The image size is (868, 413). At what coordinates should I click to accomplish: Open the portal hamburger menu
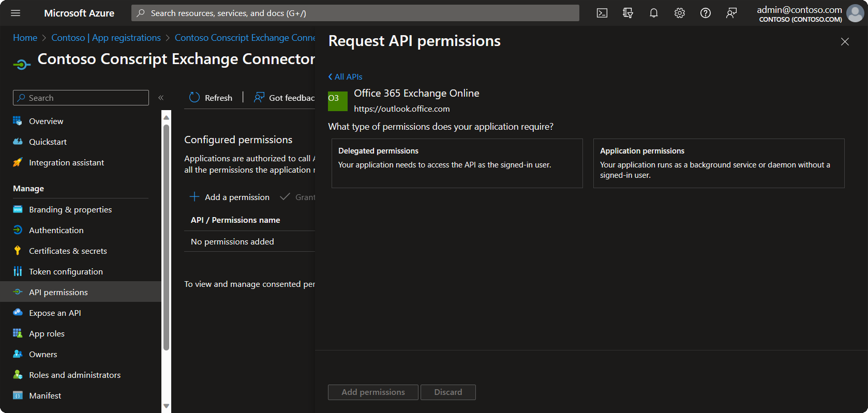[x=16, y=13]
